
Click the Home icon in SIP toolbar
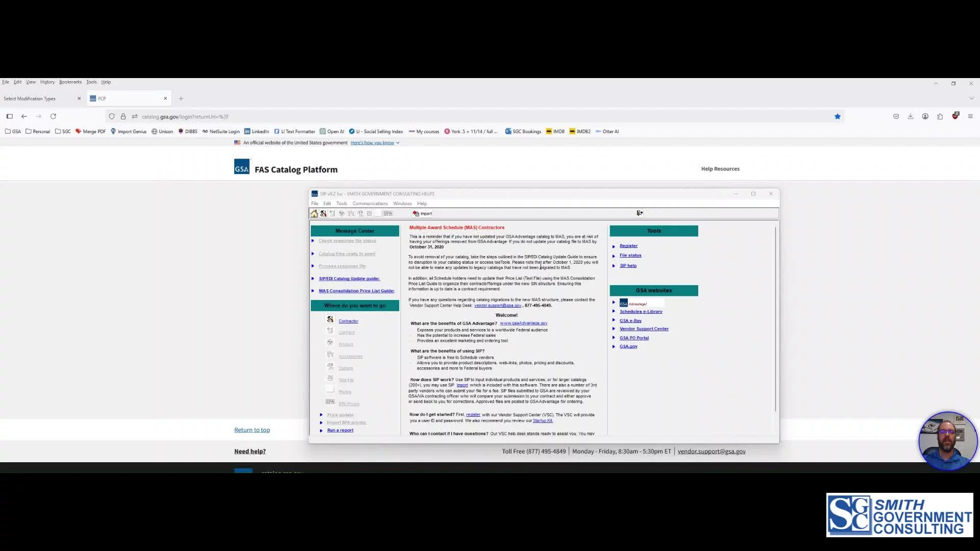click(314, 214)
